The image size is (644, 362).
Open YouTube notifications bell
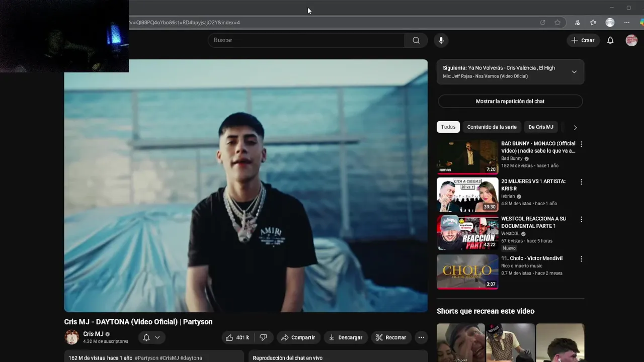click(x=610, y=40)
